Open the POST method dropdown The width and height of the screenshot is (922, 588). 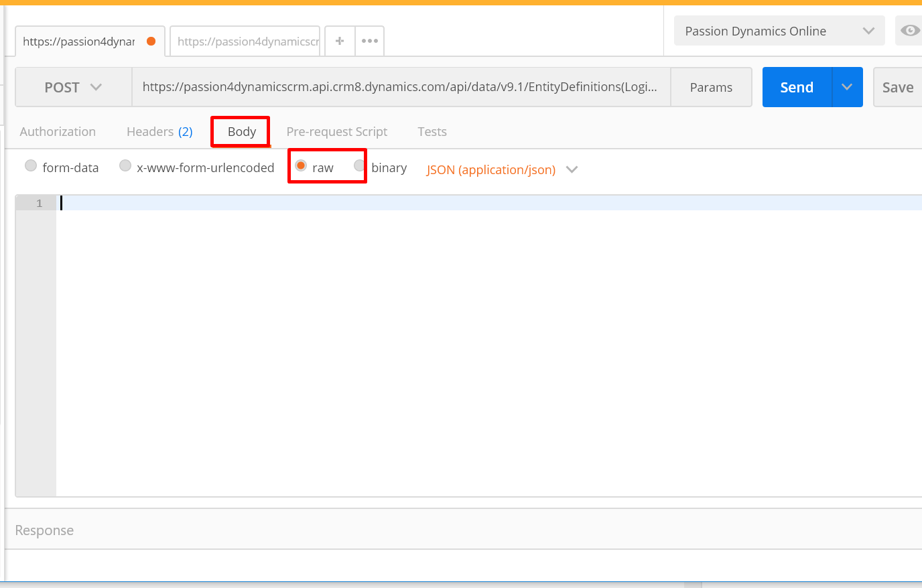tap(73, 87)
